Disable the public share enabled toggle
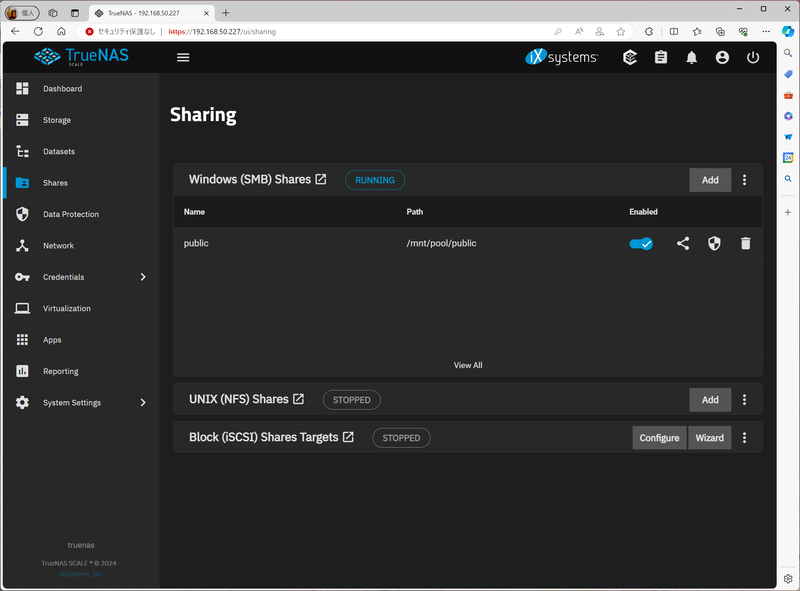 [641, 244]
